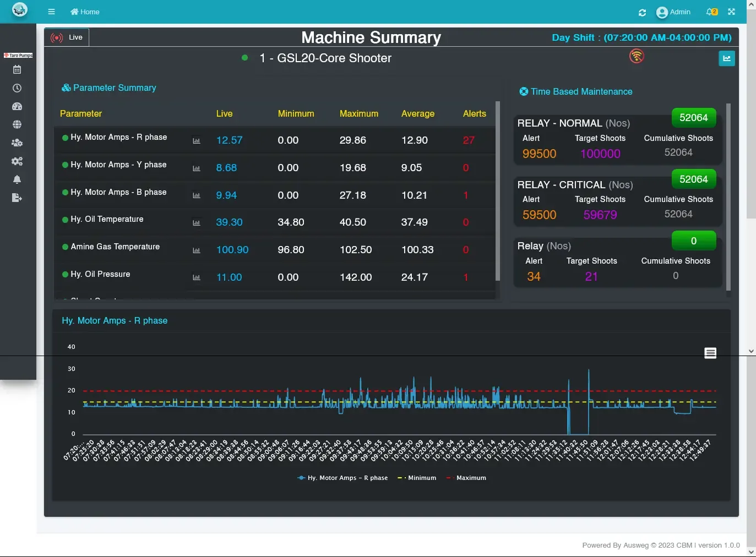Open the notifications bell with badge 2
The height and width of the screenshot is (557, 756).
pyautogui.click(x=711, y=12)
